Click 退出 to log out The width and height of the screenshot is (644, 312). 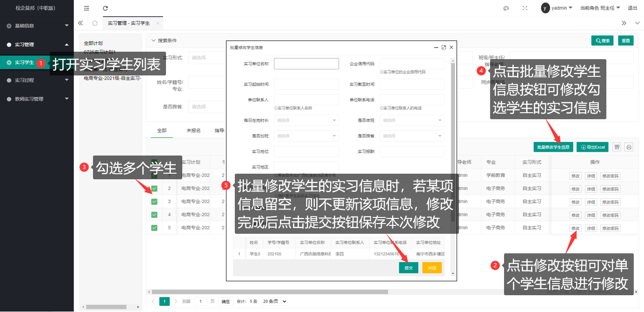tap(632, 8)
